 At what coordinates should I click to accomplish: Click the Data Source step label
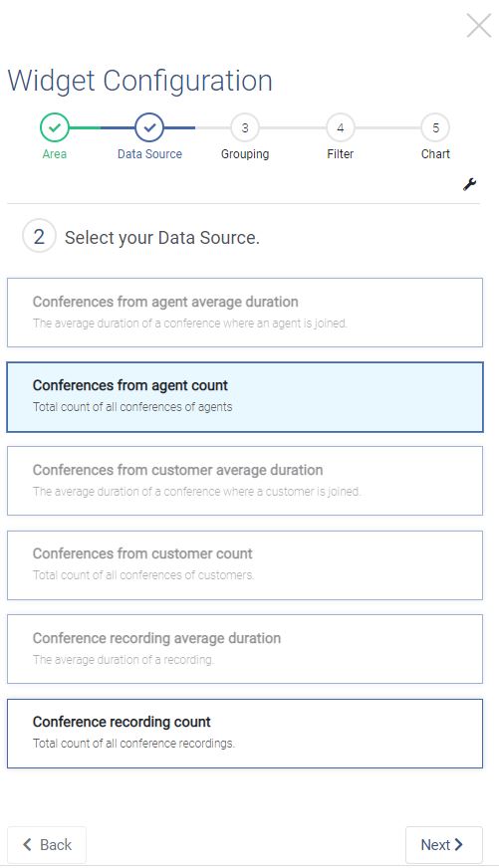149,154
